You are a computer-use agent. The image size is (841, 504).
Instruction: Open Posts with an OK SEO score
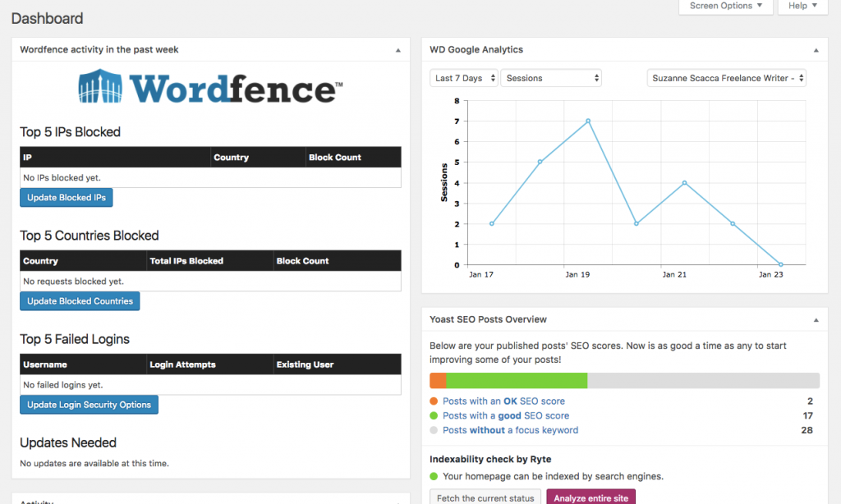coord(503,401)
